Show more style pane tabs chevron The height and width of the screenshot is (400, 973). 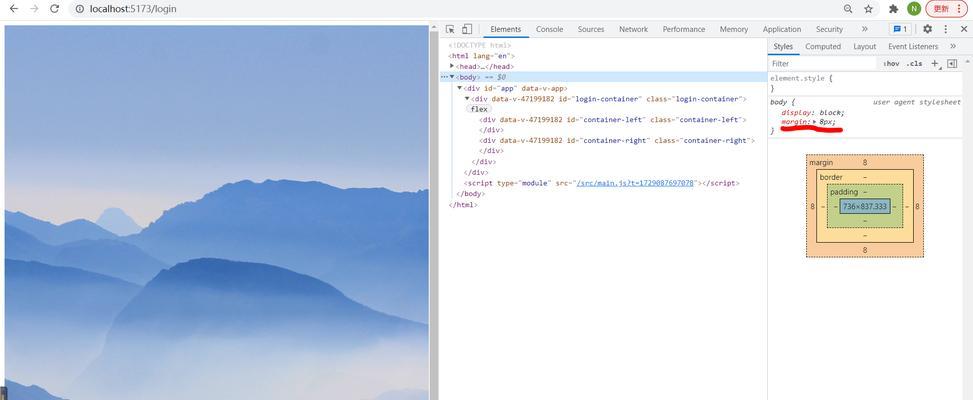(953, 47)
